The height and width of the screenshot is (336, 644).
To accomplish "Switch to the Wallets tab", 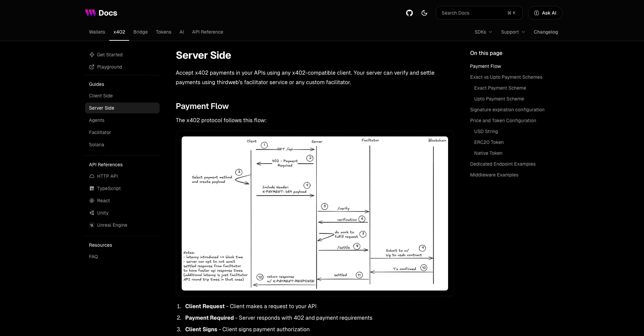I will point(97,32).
